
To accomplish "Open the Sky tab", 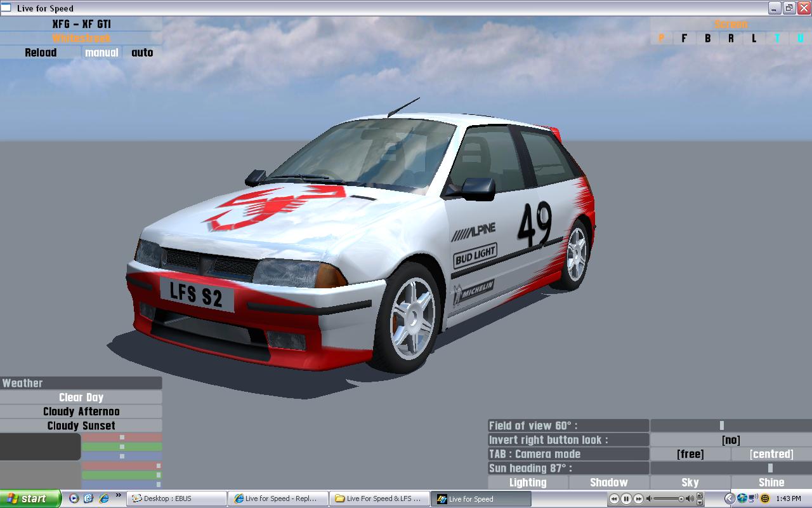I will coord(690,483).
